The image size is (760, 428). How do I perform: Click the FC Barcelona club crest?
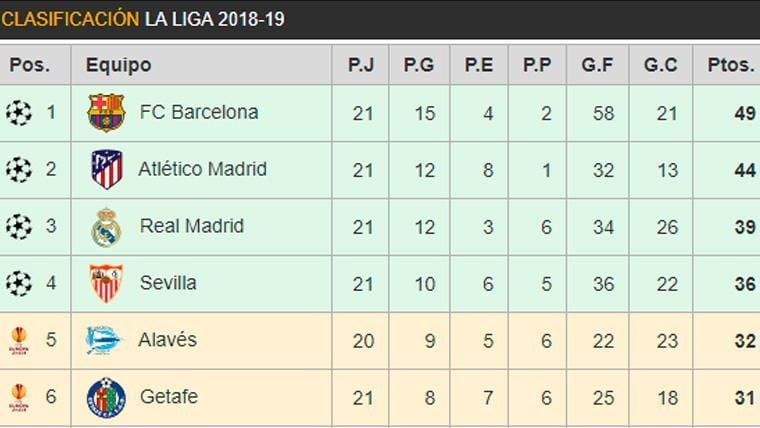(x=106, y=113)
